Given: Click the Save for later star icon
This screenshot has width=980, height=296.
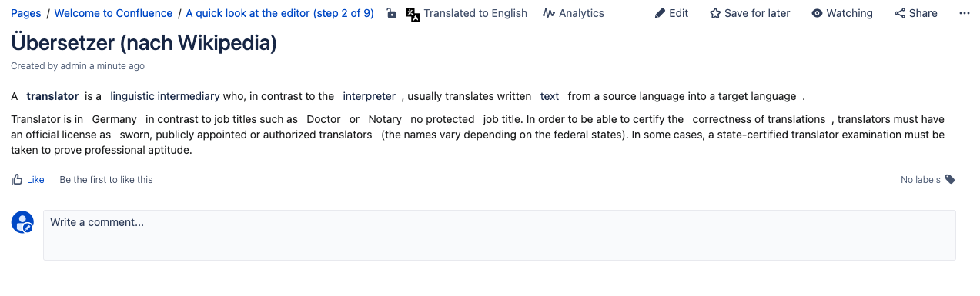Looking at the screenshot, I should coord(715,13).
